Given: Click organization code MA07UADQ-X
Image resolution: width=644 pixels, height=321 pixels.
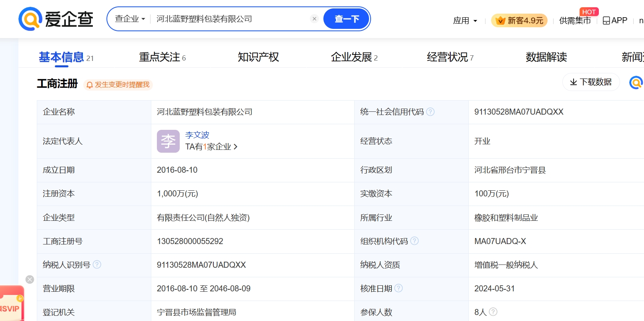Looking at the screenshot, I should (500, 241).
